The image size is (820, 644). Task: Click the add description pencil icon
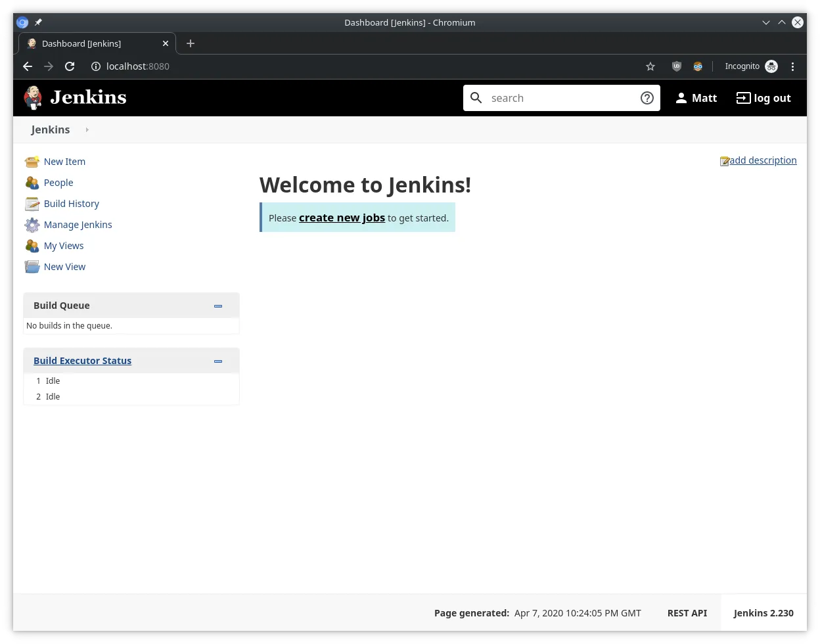pyautogui.click(x=724, y=160)
